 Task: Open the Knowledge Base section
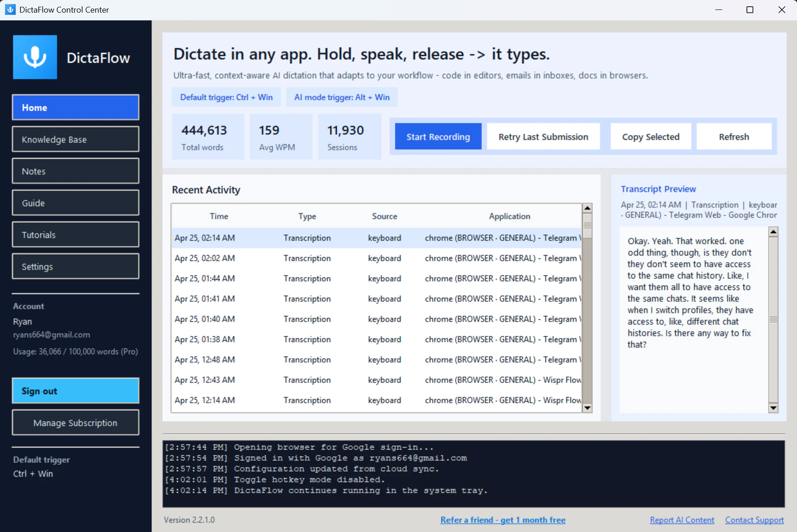pyautogui.click(x=76, y=139)
